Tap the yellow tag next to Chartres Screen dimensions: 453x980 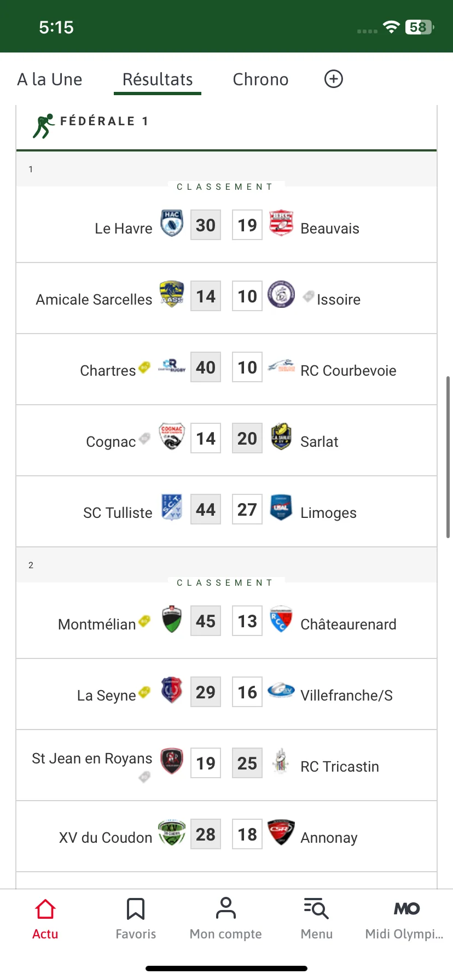[x=144, y=367]
